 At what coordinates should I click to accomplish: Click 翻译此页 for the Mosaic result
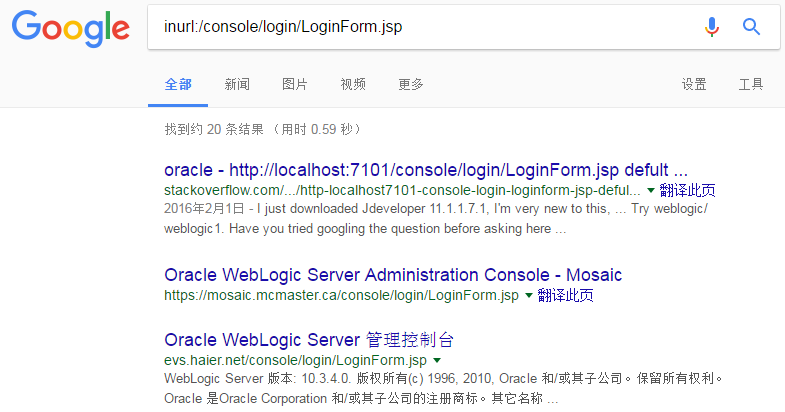pos(565,295)
